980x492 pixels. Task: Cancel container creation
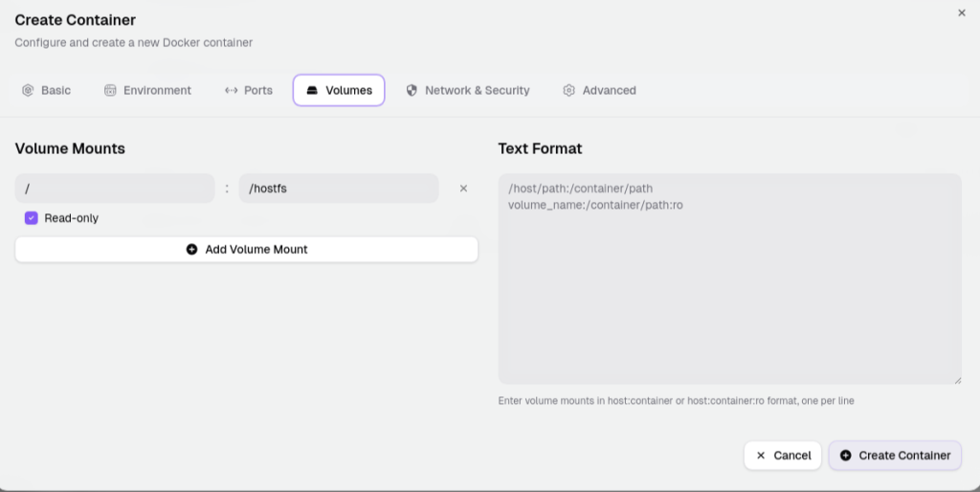[x=783, y=455]
